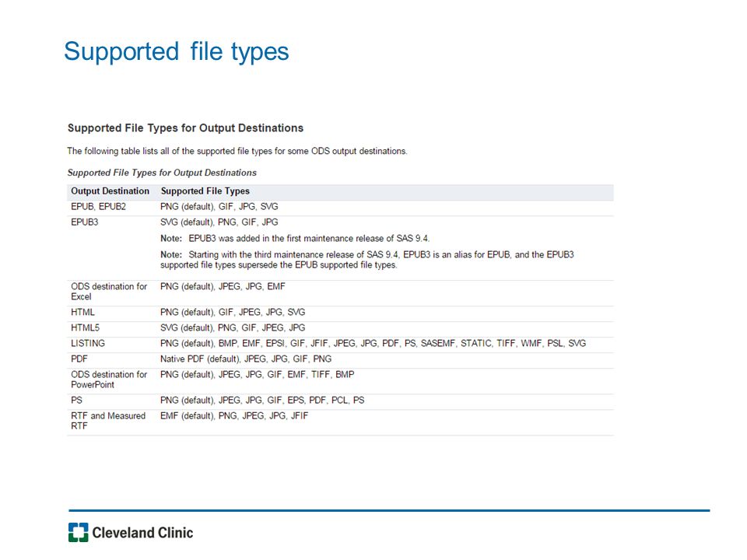This screenshot has height=560, width=747.
Task: Click the note 'EPUB3 was added in the first maintenance release'
Action: (295, 238)
